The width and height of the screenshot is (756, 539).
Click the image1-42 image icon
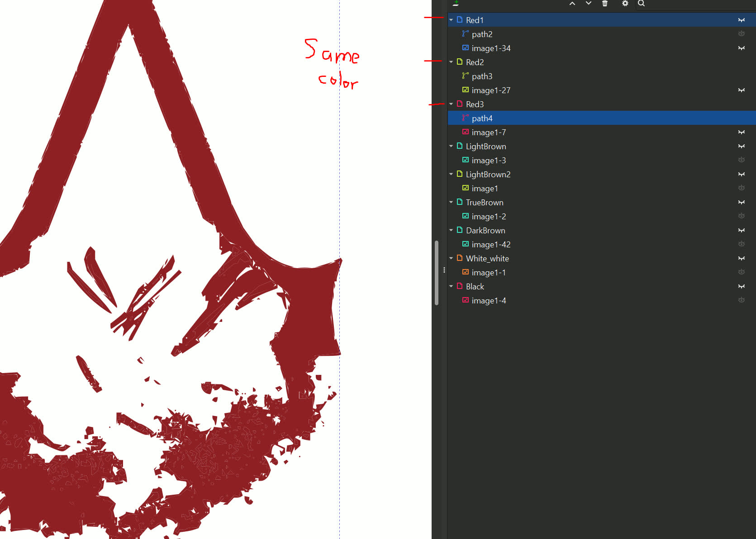(x=465, y=244)
